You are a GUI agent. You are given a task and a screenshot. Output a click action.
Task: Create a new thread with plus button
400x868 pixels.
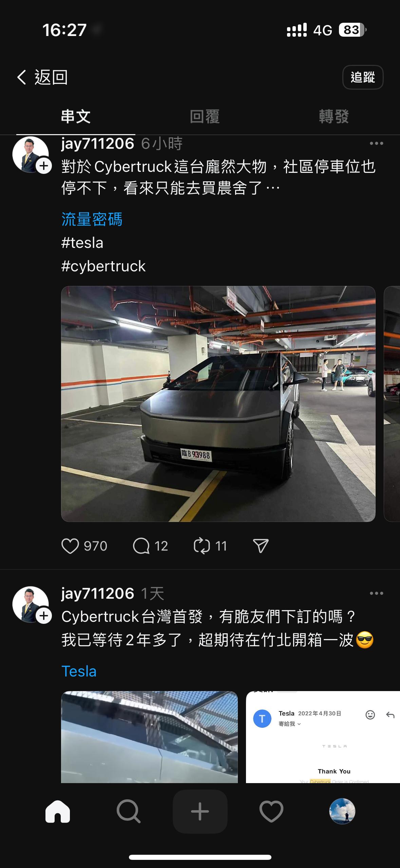point(200,812)
